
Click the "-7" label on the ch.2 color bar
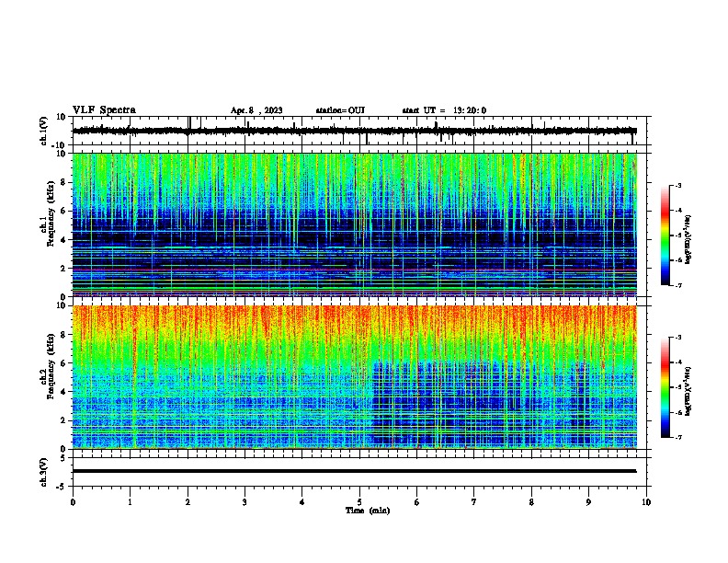point(677,438)
